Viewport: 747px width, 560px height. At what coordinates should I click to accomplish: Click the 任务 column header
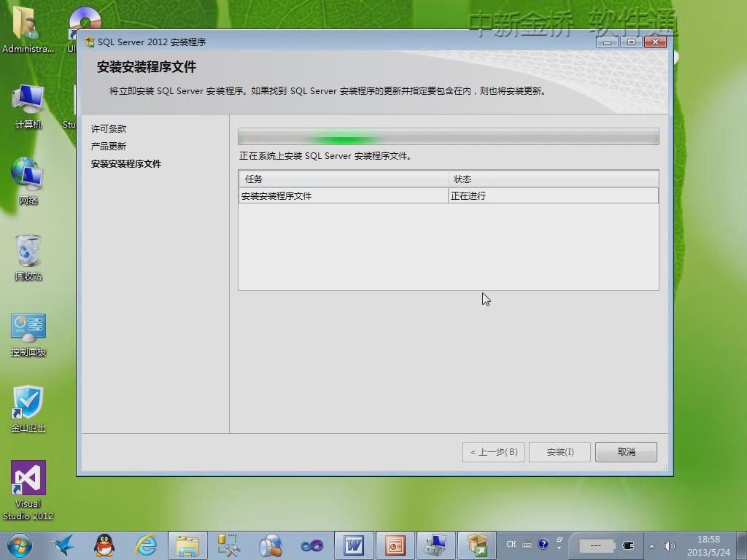point(343,179)
